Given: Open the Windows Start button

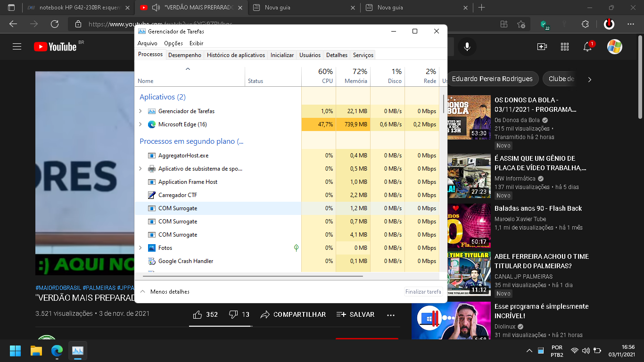Looking at the screenshot, I should tap(15, 351).
